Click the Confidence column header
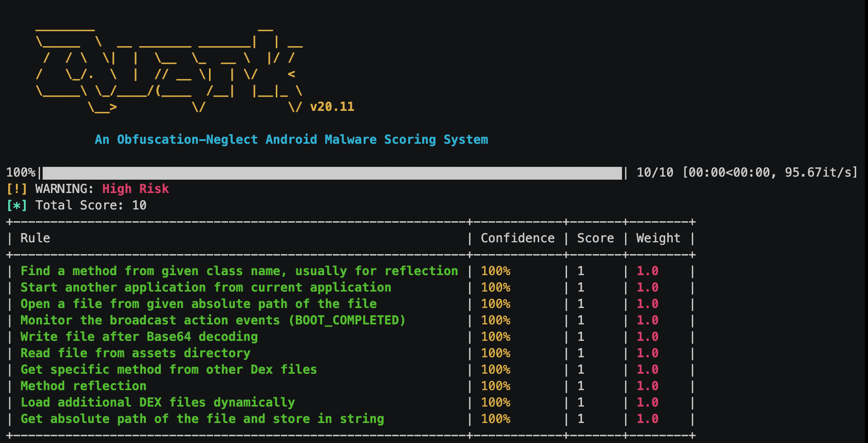868x443 pixels. pyautogui.click(x=517, y=238)
